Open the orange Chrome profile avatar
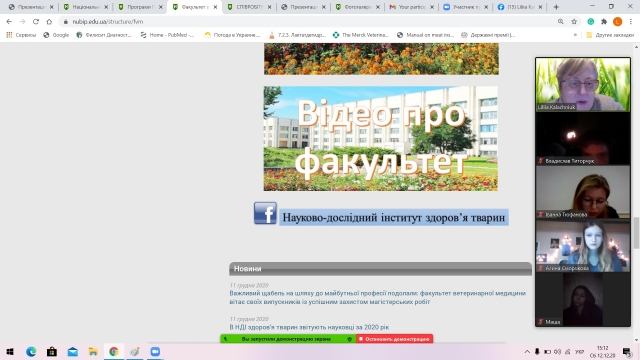Viewport: 640px width, 360px height. [618, 22]
